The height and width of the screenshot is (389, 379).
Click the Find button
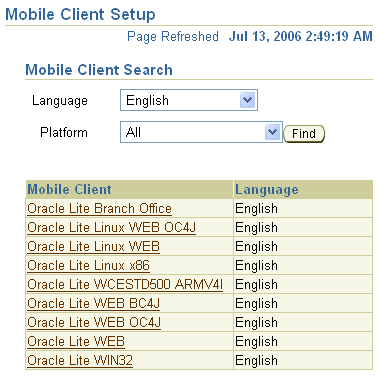coord(304,134)
